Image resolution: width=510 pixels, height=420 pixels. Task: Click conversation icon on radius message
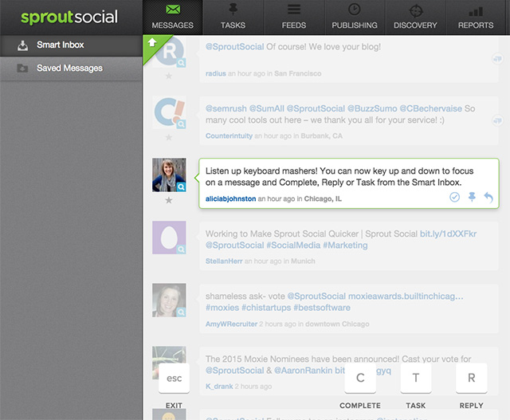tap(497, 59)
